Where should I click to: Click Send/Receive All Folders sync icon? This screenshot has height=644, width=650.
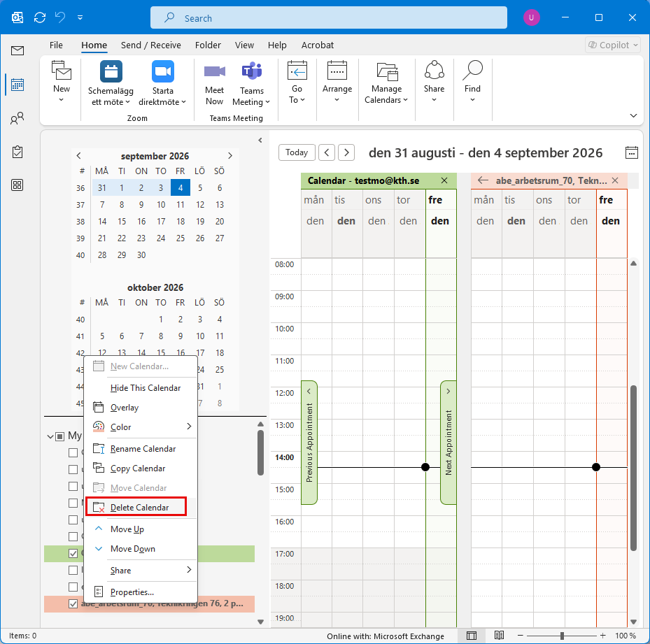pyautogui.click(x=40, y=17)
